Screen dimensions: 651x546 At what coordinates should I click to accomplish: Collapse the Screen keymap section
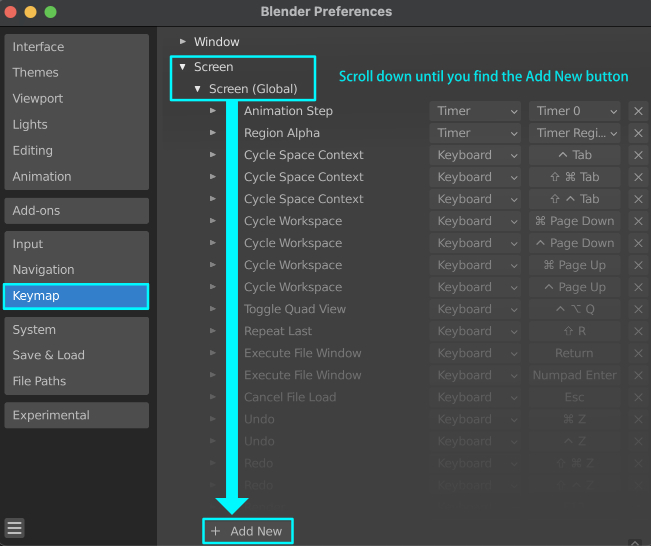(182, 67)
